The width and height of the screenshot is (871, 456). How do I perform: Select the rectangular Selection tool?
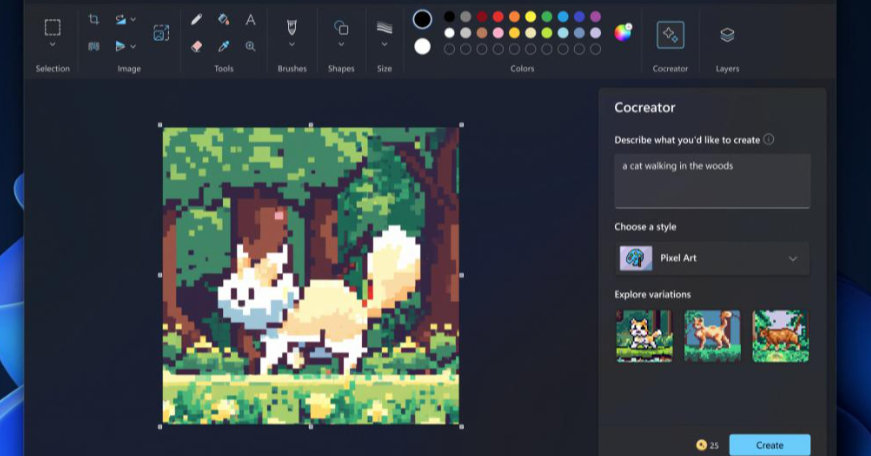point(52,27)
